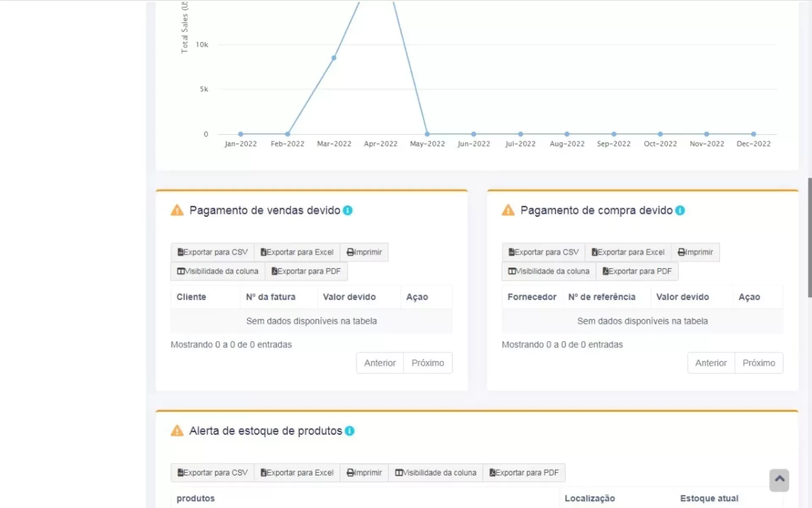This screenshot has height=508, width=812.
Task: Open column visibility in stock alert table
Action: point(436,473)
